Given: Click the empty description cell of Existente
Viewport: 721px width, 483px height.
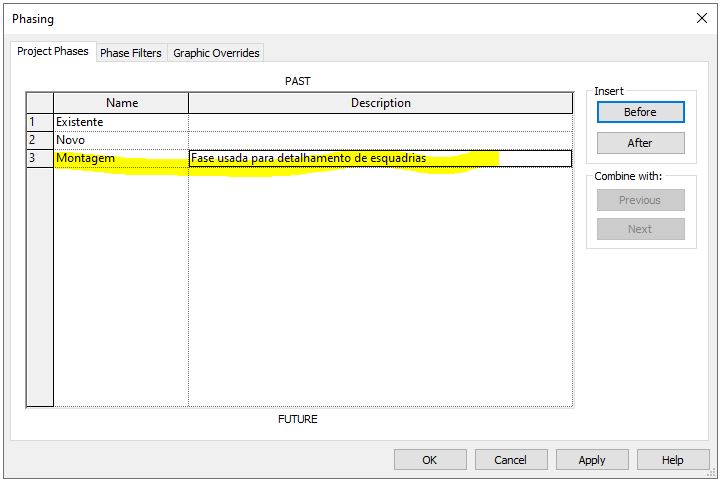Looking at the screenshot, I should (380, 122).
